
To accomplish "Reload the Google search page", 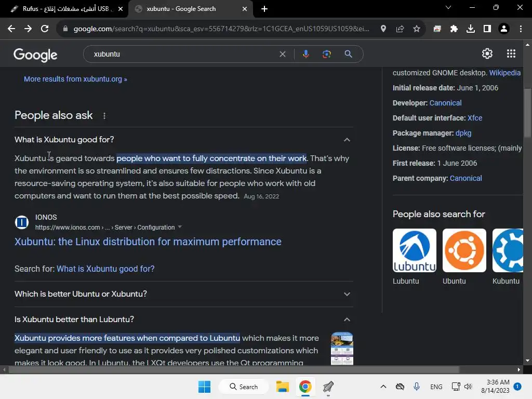I will tap(45, 29).
